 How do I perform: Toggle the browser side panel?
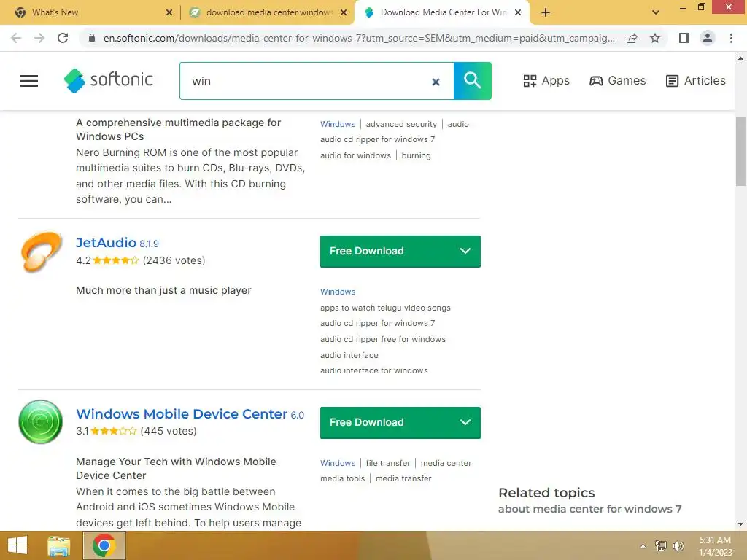(684, 38)
